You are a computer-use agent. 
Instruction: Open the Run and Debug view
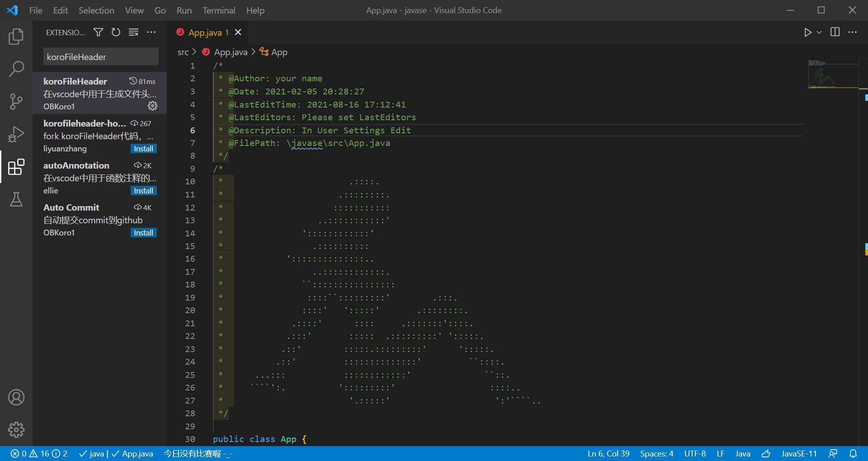[16, 134]
